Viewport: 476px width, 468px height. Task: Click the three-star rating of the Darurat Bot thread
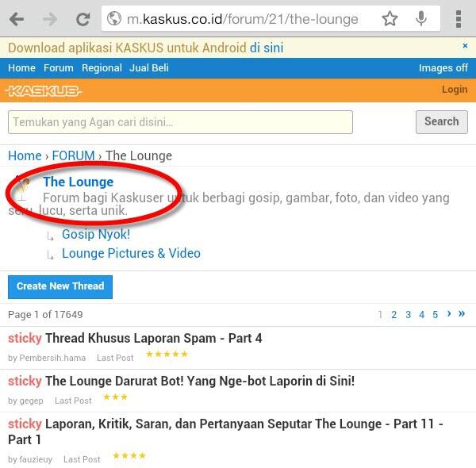pos(115,397)
